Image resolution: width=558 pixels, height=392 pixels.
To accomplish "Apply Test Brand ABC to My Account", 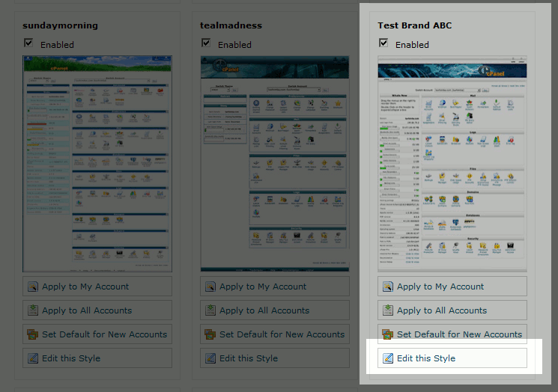I will [452, 286].
